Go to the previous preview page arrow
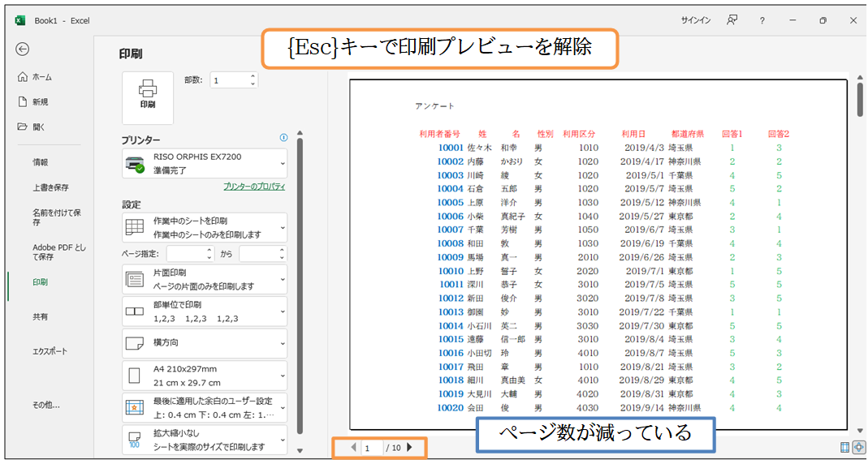Viewport: 868px width, 464px height. (x=354, y=448)
